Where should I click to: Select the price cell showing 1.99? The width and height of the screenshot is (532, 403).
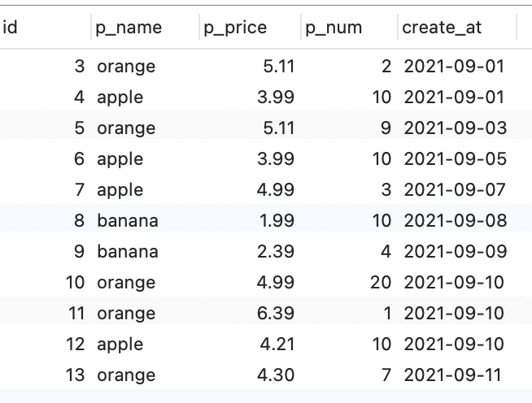tap(275, 221)
